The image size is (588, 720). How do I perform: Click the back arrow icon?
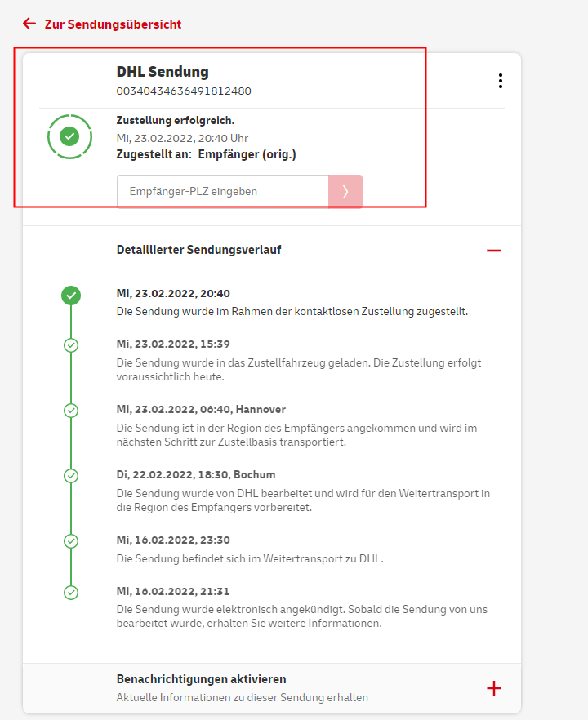coord(29,24)
